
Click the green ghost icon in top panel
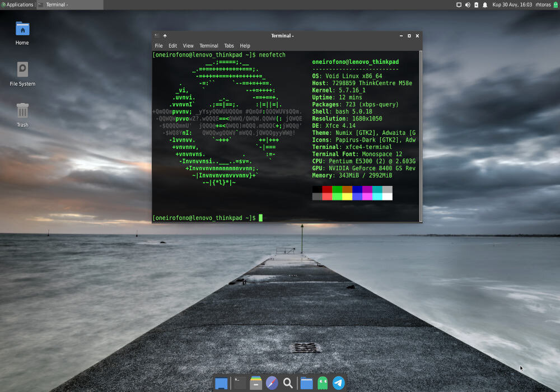coord(556,4)
